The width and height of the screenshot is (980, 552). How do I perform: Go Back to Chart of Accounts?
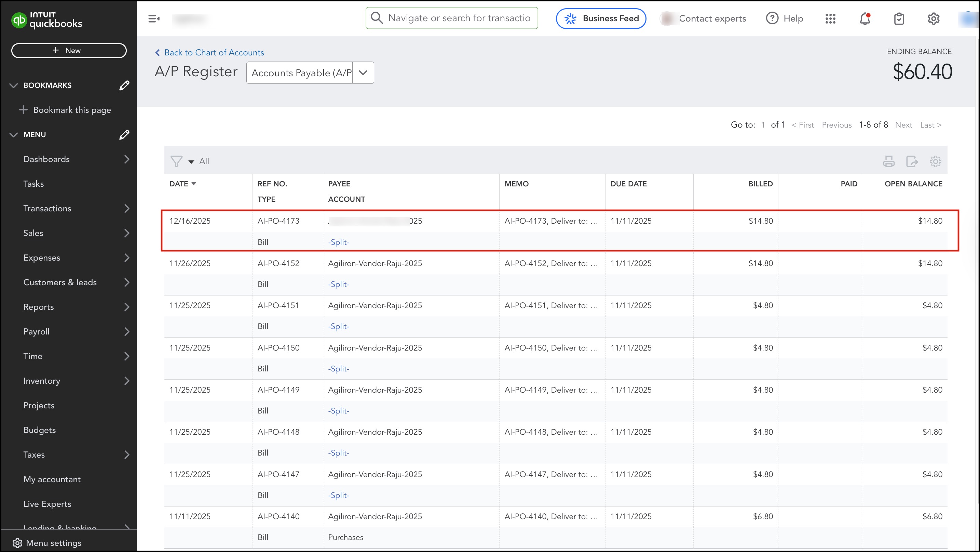point(209,53)
